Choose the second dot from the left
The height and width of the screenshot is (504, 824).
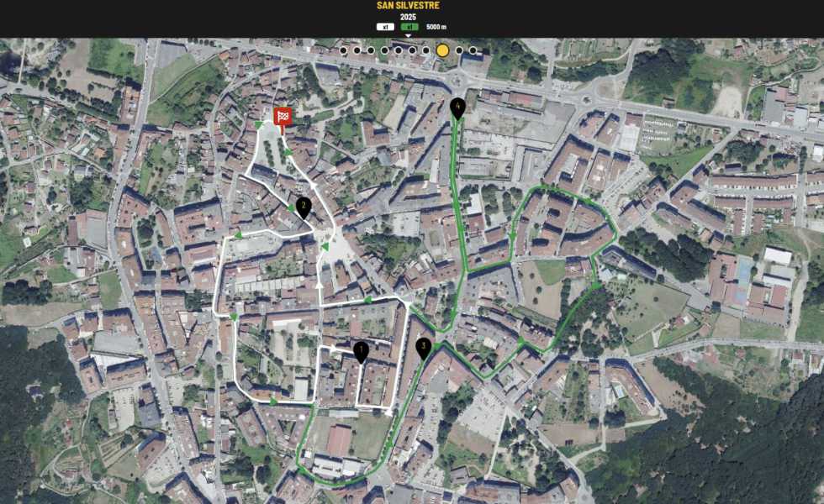(x=357, y=50)
